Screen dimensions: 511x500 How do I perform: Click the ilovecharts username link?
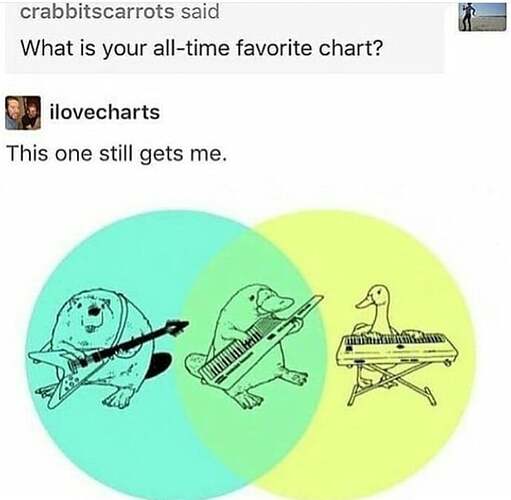tap(105, 112)
